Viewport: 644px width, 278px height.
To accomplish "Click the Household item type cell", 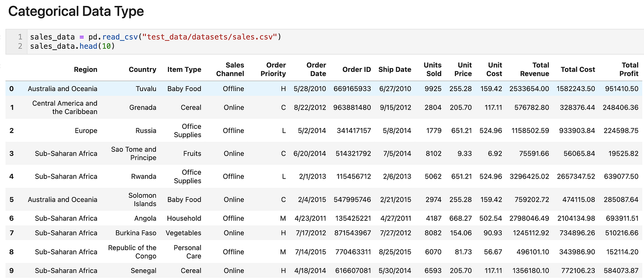I will tap(184, 218).
